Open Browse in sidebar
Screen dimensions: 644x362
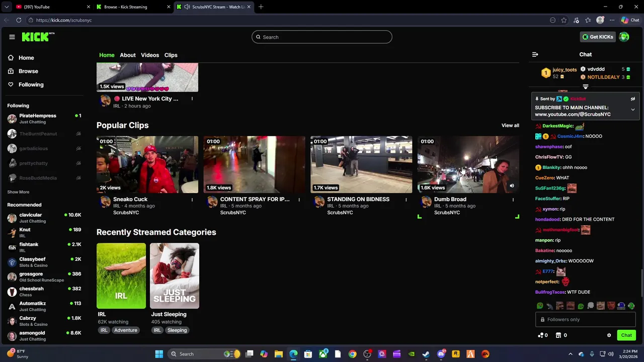(x=28, y=71)
